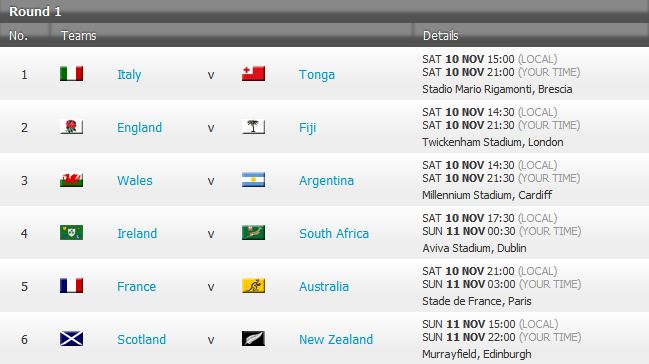Click the Ireland shamrock flag icon
Viewport: 649px width, 364px height.
(x=71, y=233)
